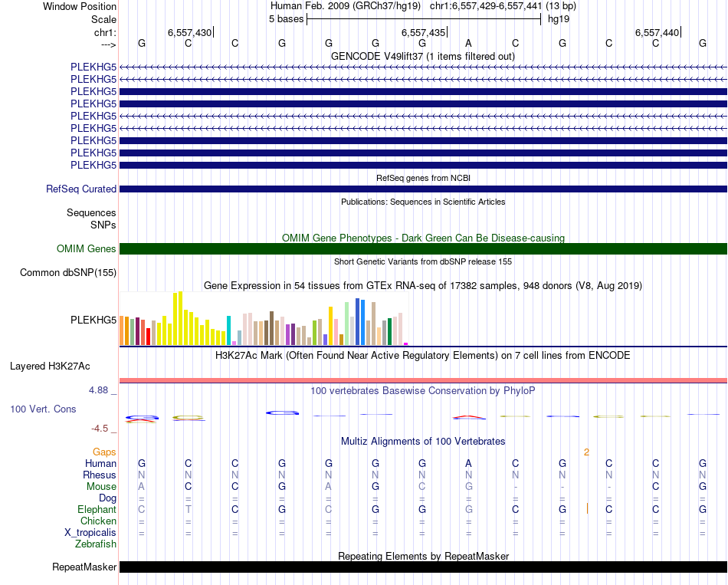Select the Zebrafish alignment row label
728x585 pixels.
coord(96,544)
